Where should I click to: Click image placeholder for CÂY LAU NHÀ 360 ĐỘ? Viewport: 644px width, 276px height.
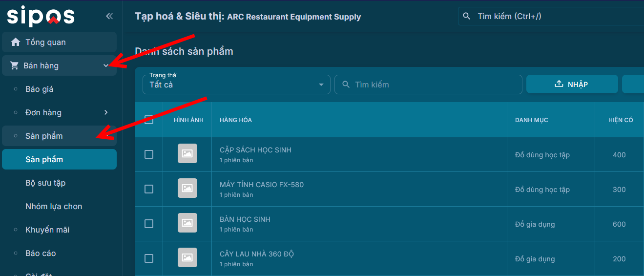(187, 257)
